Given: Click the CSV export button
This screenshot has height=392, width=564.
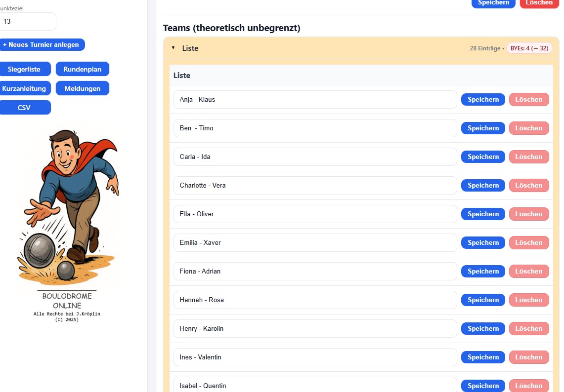Looking at the screenshot, I should pyautogui.click(x=24, y=107).
